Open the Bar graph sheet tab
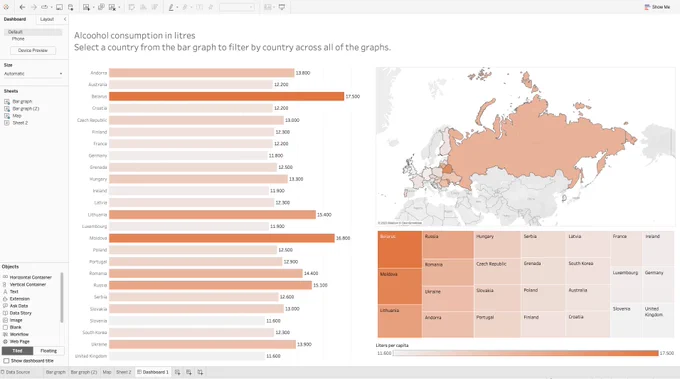Viewport: 680px width, 379px height. [x=56, y=372]
